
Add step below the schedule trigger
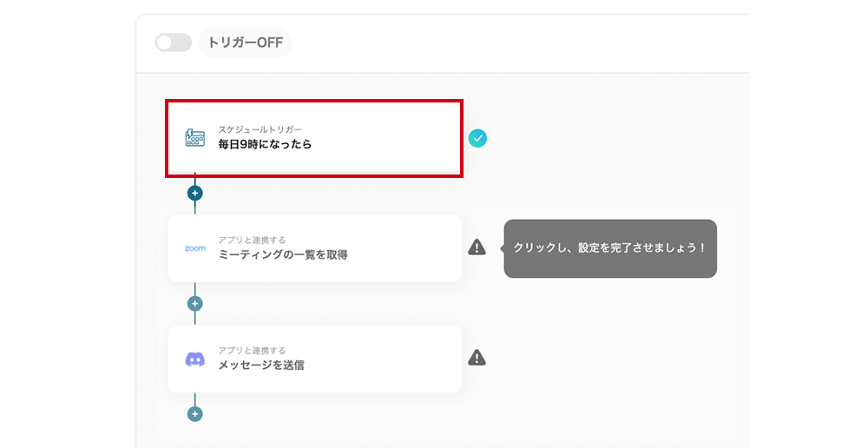point(194,194)
